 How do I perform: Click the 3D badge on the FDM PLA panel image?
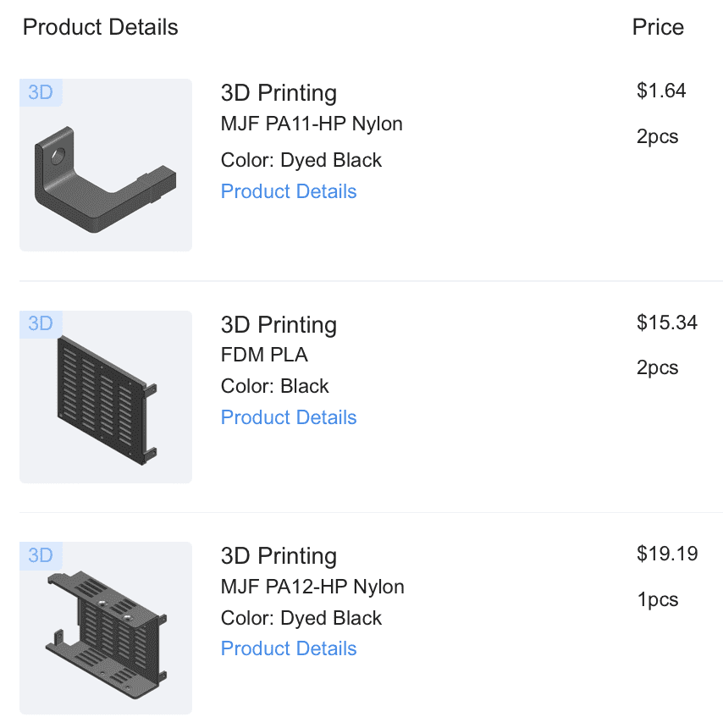tap(41, 323)
